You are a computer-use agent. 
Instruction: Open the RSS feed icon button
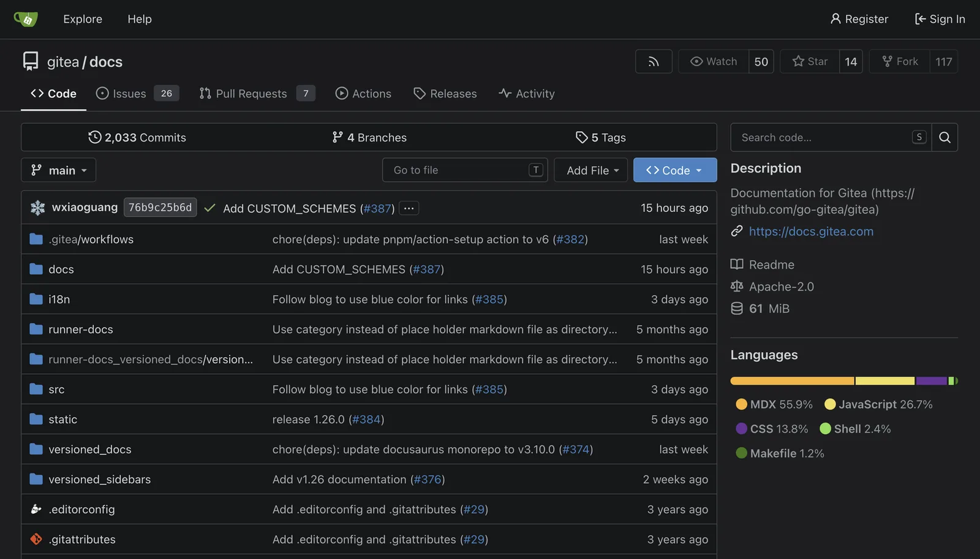click(x=654, y=61)
